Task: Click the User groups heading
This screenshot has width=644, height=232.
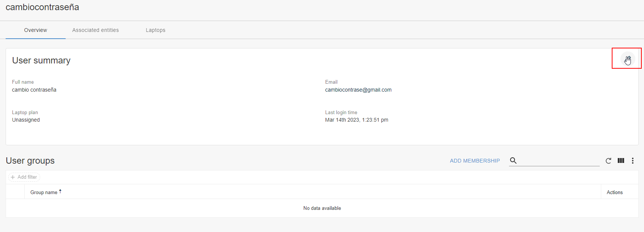Action: [x=30, y=161]
